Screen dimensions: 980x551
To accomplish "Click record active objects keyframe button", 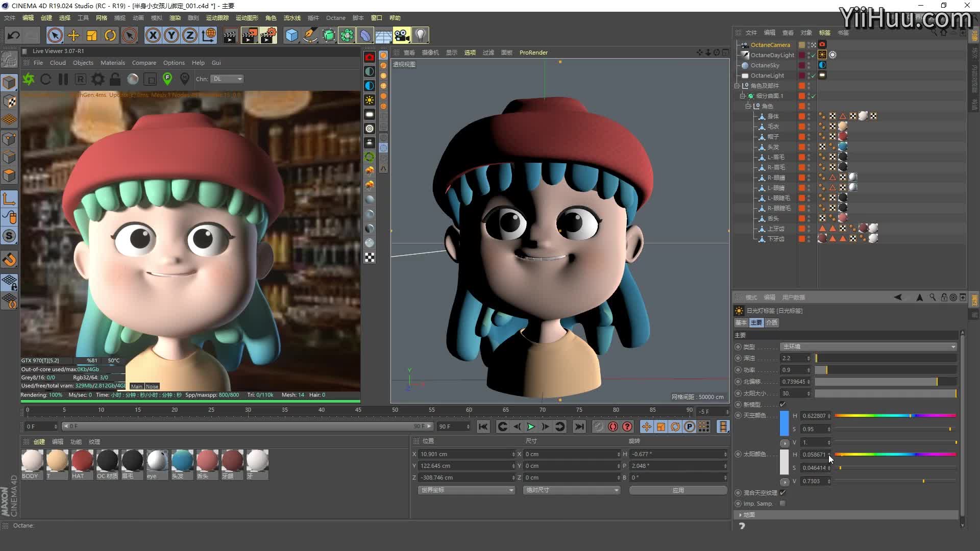I will point(598,427).
